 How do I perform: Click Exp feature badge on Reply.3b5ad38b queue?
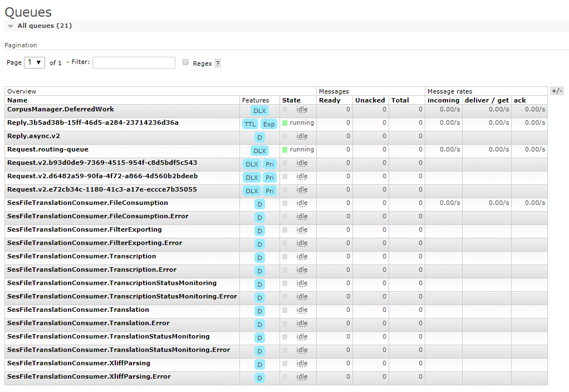click(269, 124)
